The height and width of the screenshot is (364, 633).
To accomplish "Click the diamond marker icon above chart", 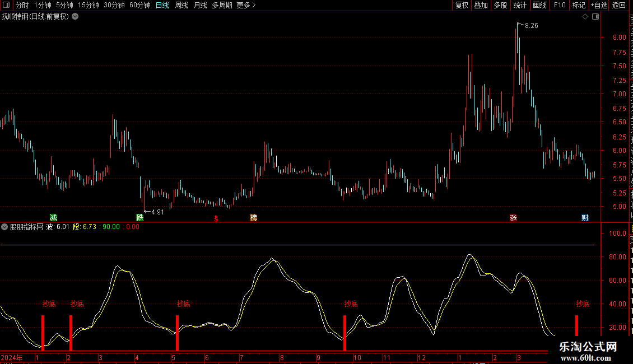I will coord(585,17).
